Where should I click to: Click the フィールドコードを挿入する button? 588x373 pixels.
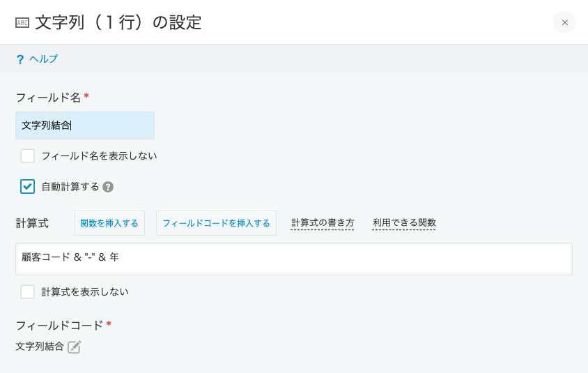(x=216, y=223)
